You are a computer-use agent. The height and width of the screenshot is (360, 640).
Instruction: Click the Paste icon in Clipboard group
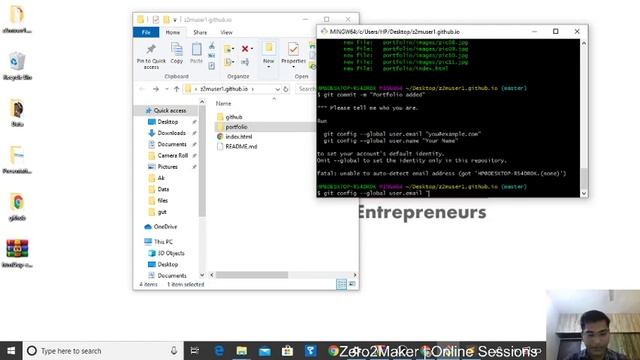[x=196, y=53]
